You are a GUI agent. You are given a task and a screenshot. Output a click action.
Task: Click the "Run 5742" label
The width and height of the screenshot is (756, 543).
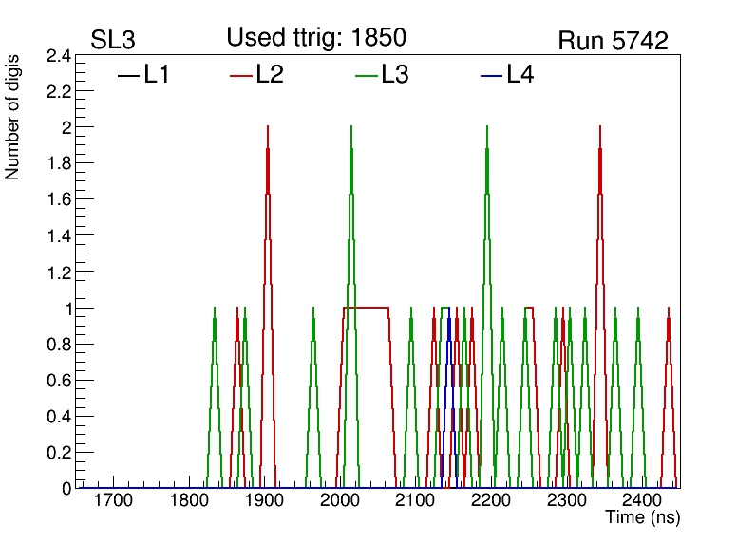coord(613,41)
